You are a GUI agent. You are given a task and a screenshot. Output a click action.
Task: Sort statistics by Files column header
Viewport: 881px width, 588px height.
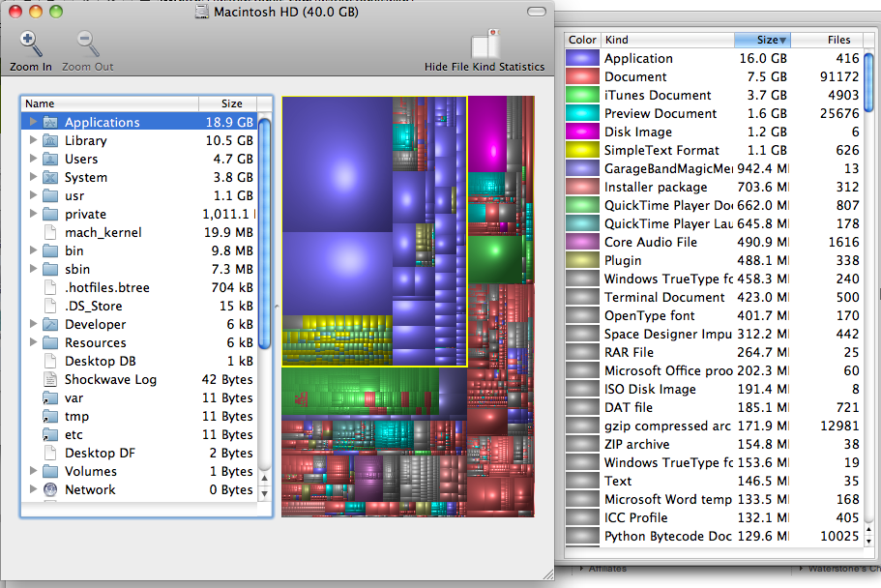[838, 40]
